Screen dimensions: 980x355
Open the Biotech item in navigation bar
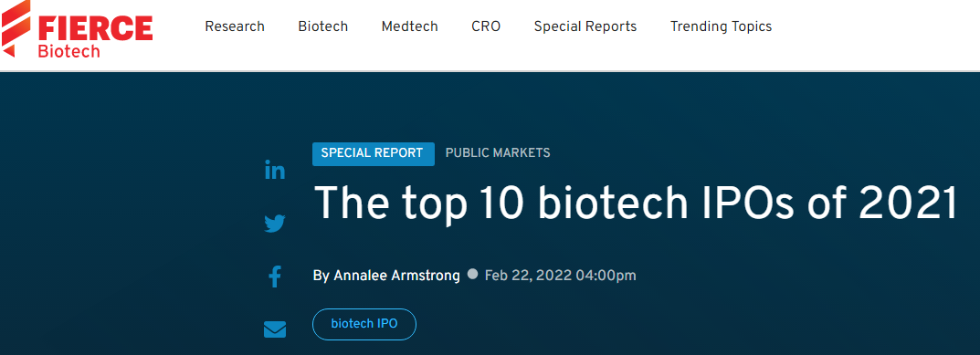[x=323, y=26]
